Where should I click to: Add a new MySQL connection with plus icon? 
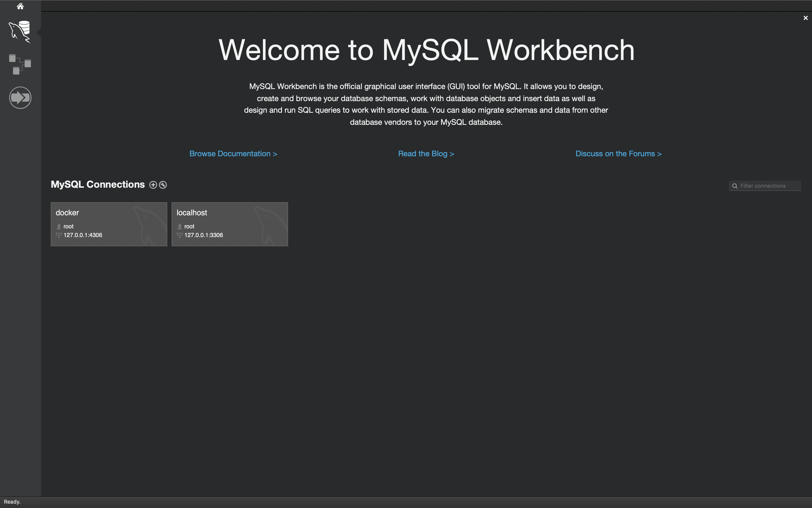(153, 185)
